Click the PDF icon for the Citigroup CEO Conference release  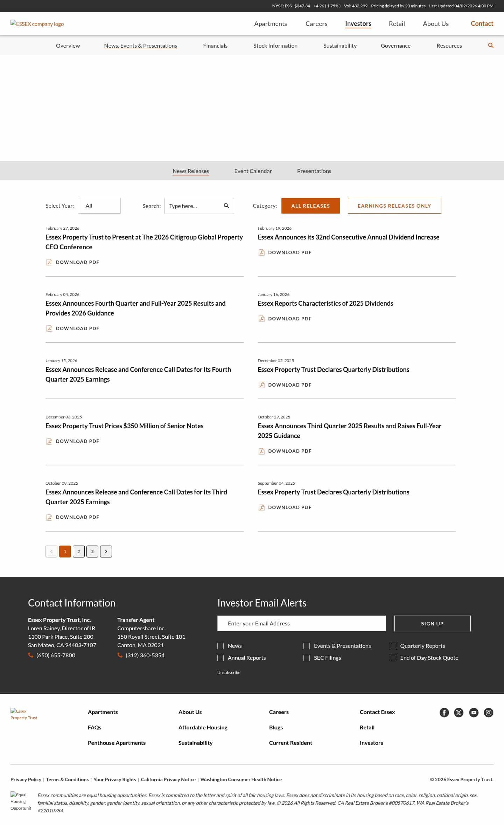(49, 262)
